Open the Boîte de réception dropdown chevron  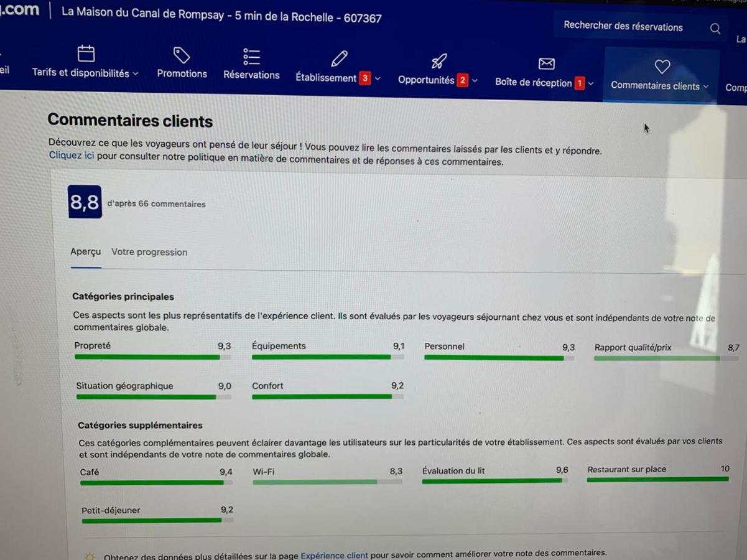591,83
